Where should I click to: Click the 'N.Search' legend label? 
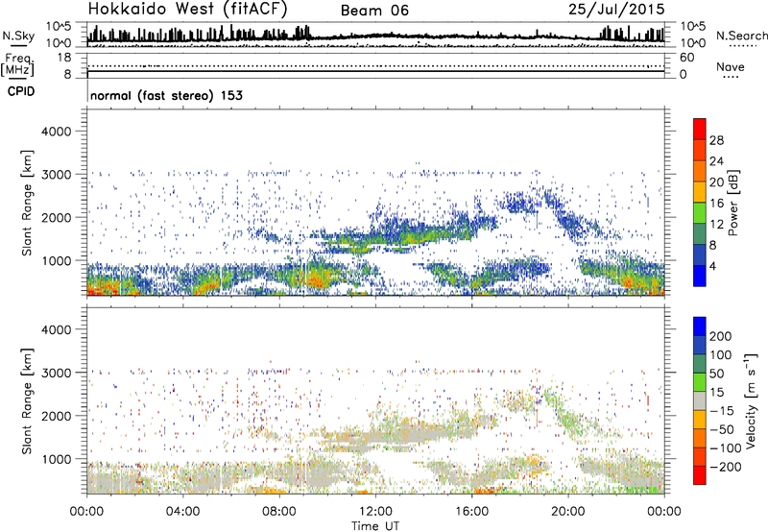click(741, 36)
